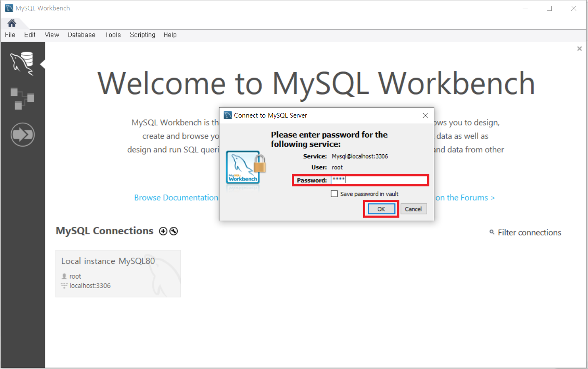Open the Tools menu
588x369 pixels.
click(113, 35)
